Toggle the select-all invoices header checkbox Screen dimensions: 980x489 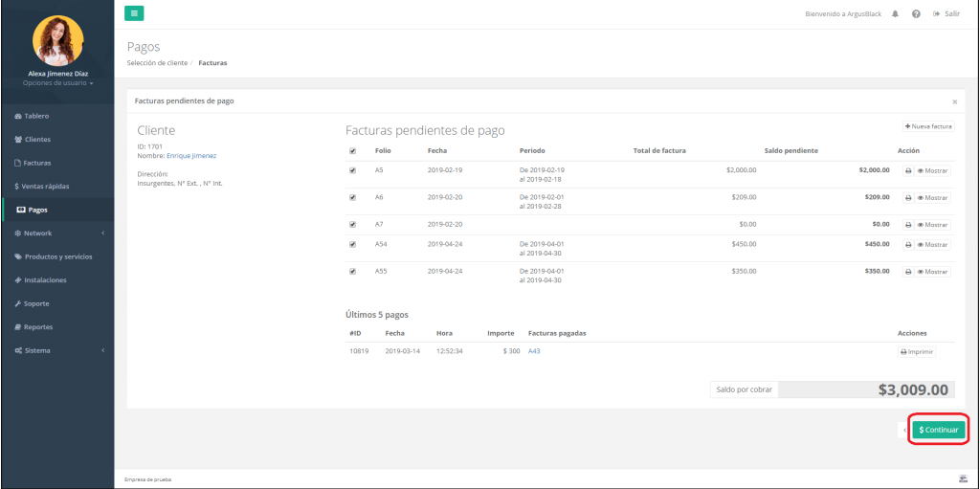[352, 150]
